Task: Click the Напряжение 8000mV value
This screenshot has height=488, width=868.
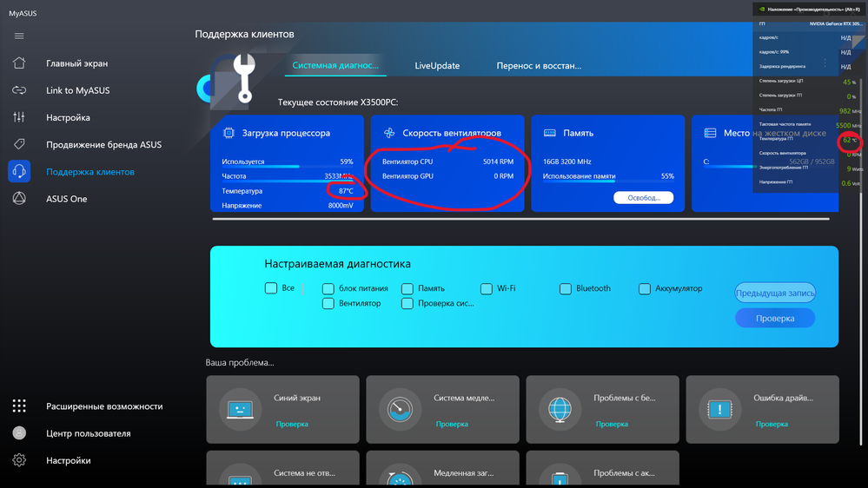Action: 341,205
